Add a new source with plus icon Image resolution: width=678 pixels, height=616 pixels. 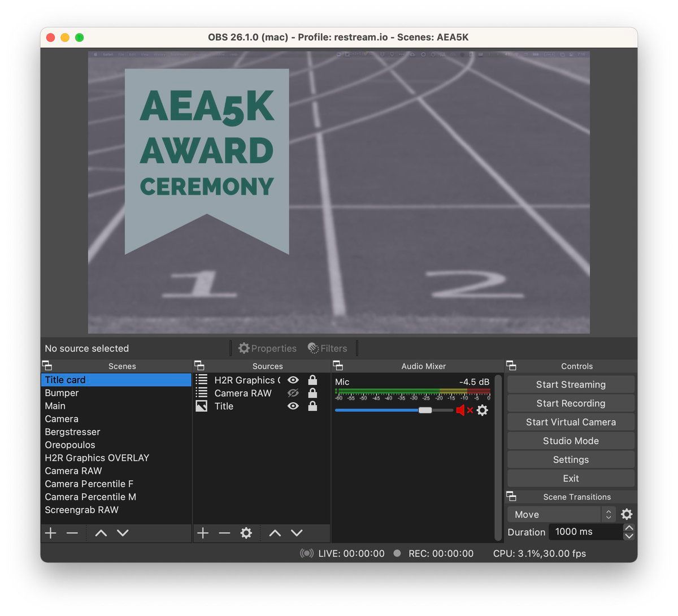pos(203,533)
